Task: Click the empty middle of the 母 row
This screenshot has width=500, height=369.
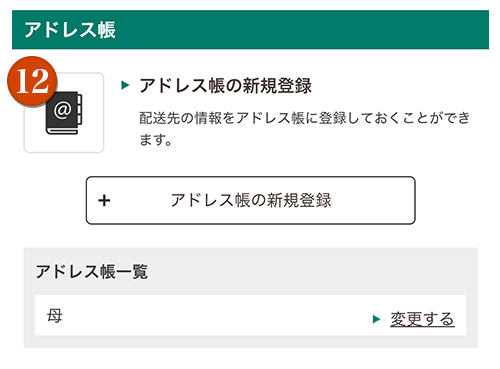Action: pyautogui.click(x=217, y=315)
